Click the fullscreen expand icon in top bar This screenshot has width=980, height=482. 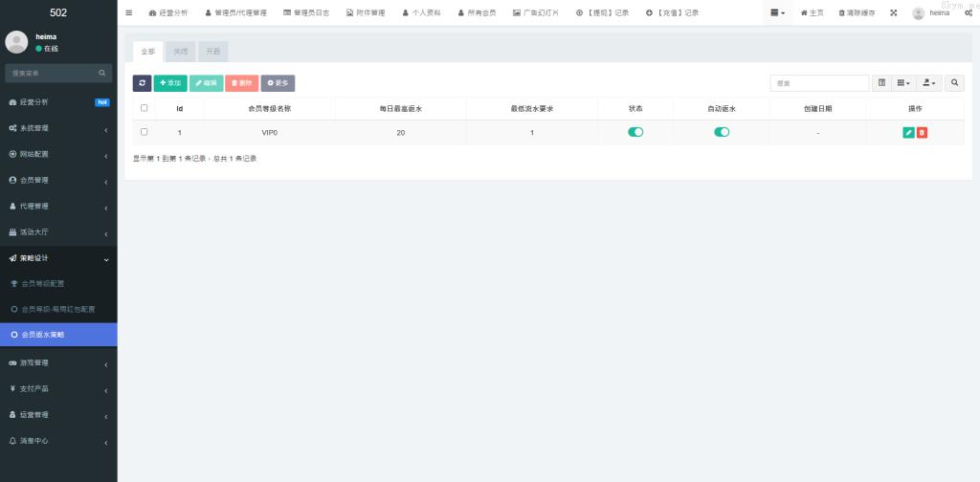(x=893, y=12)
